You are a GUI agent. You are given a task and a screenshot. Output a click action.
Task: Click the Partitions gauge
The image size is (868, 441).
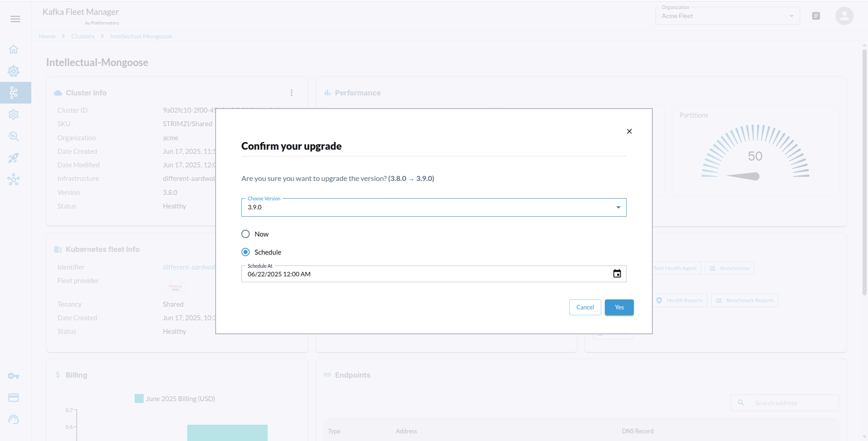click(x=755, y=153)
